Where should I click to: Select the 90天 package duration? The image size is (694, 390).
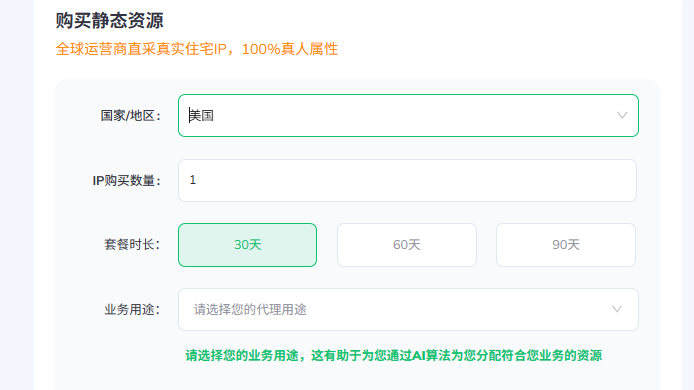(x=566, y=245)
